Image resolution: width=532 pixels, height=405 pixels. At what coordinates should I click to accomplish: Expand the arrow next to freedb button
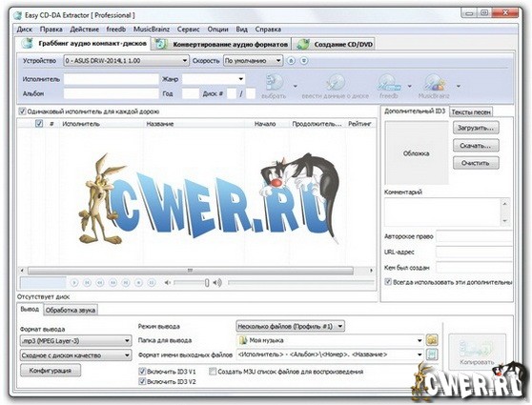click(410, 86)
